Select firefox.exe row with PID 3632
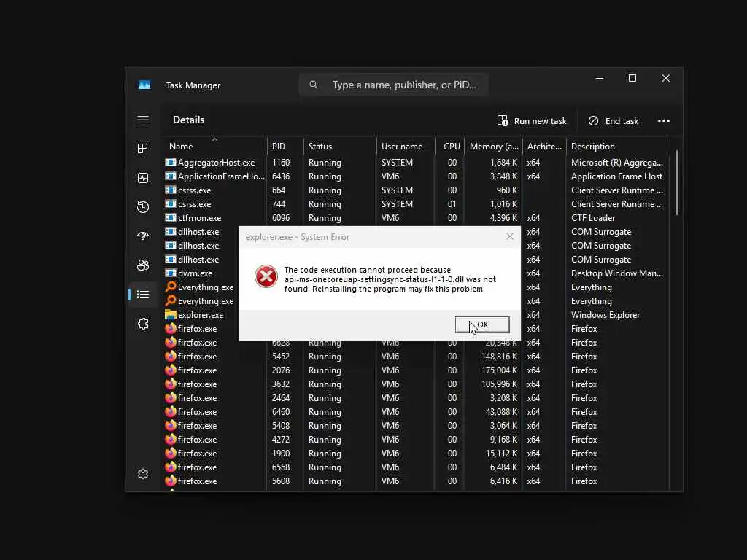The width and height of the screenshot is (747, 560). coord(417,384)
